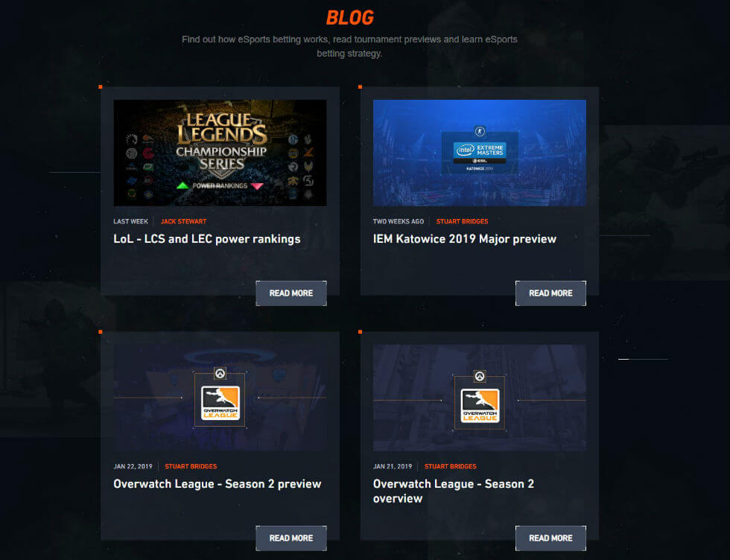The width and height of the screenshot is (730, 560).
Task: Open Read More for LoL power rankings
Action: coord(291,293)
